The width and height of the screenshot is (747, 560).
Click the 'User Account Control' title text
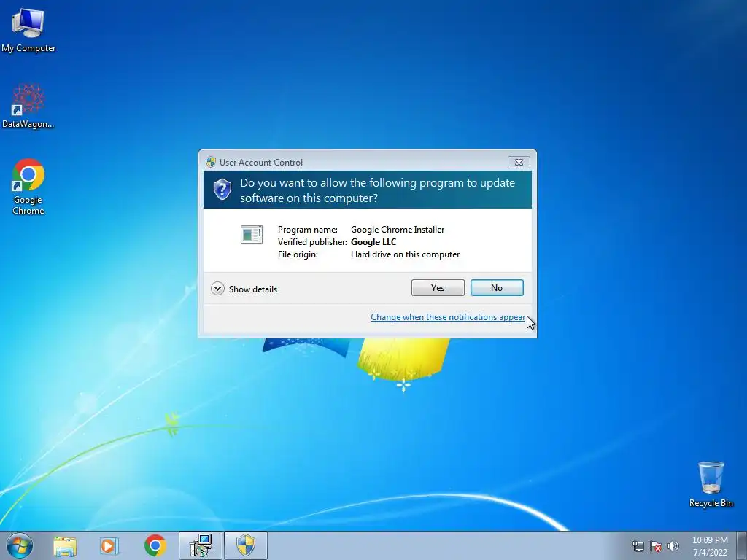tap(261, 163)
